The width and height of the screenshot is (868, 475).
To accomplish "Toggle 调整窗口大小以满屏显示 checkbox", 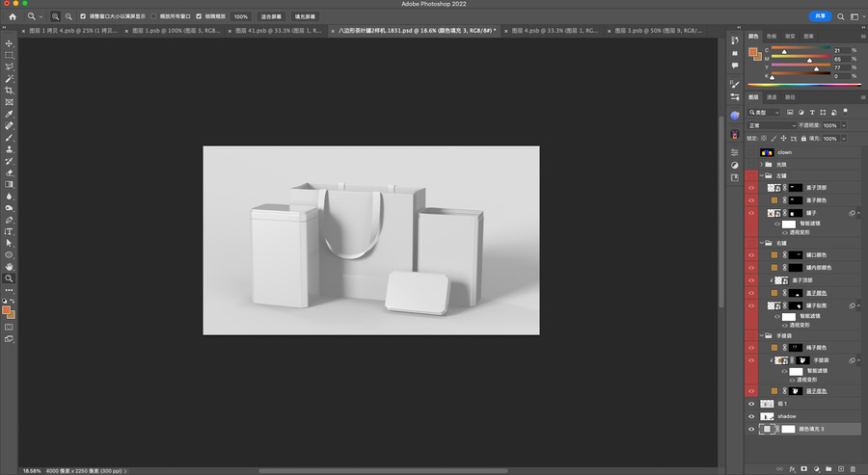I will coord(83,16).
